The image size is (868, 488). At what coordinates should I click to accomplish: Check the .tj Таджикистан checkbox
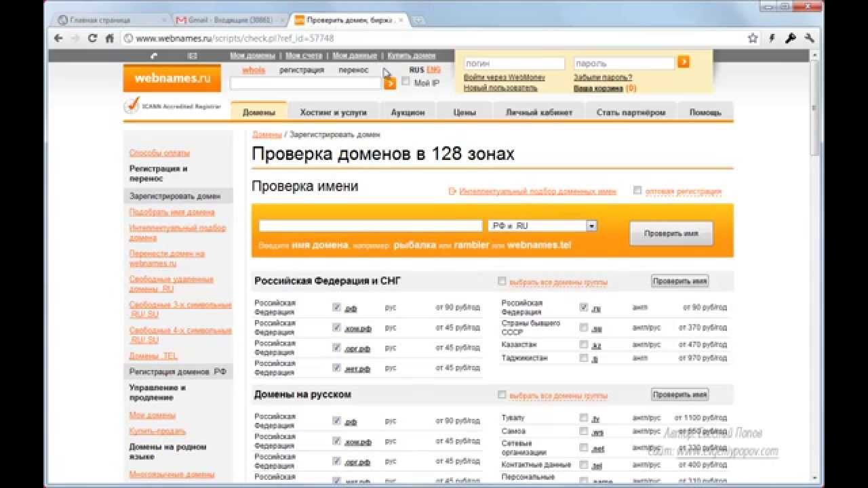click(x=584, y=358)
